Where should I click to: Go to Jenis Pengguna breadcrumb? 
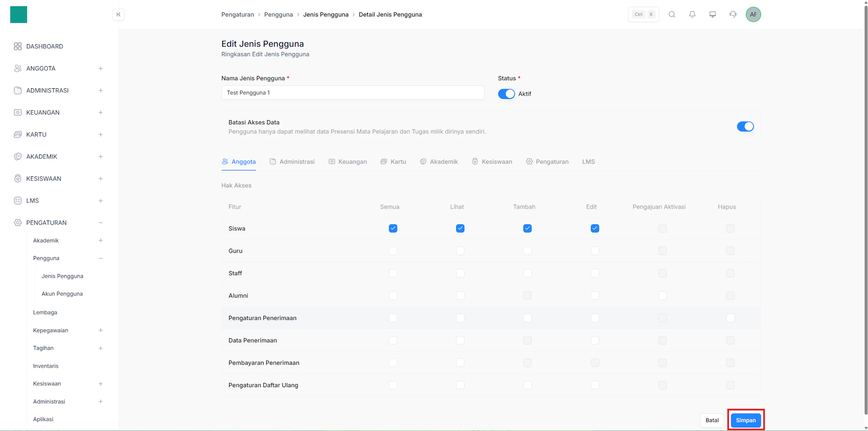click(x=325, y=14)
